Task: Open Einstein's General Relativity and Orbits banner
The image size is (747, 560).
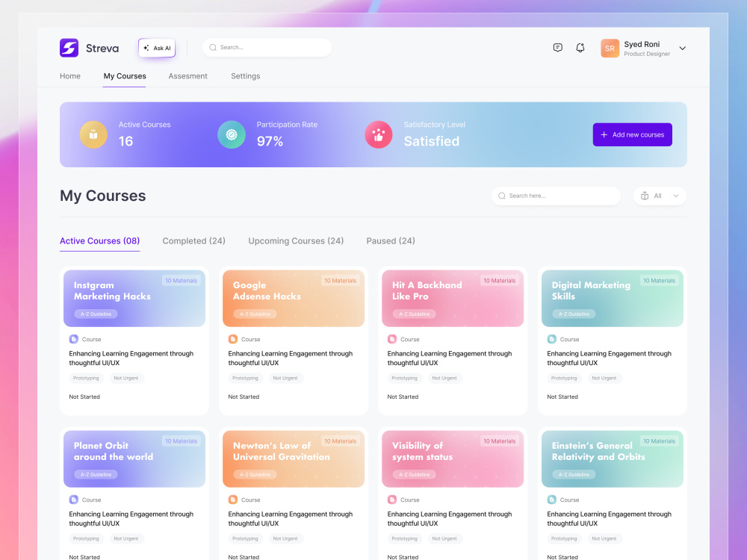Action: coord(613,459)
